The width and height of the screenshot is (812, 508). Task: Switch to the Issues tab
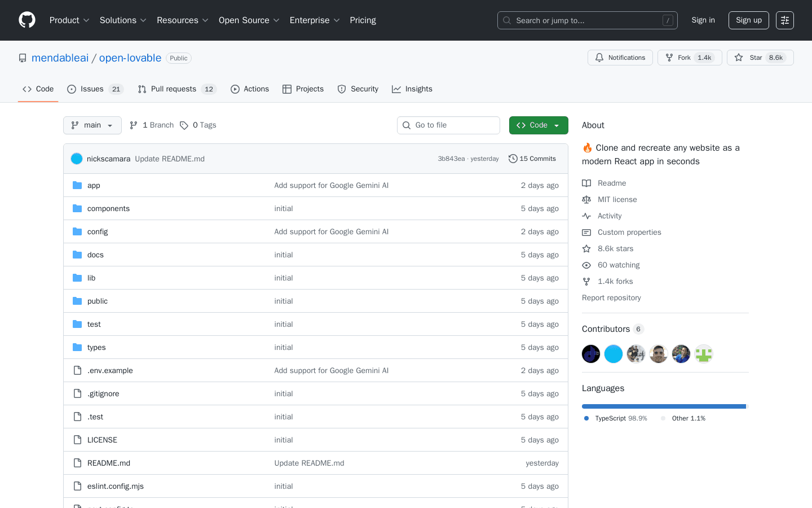95,89
